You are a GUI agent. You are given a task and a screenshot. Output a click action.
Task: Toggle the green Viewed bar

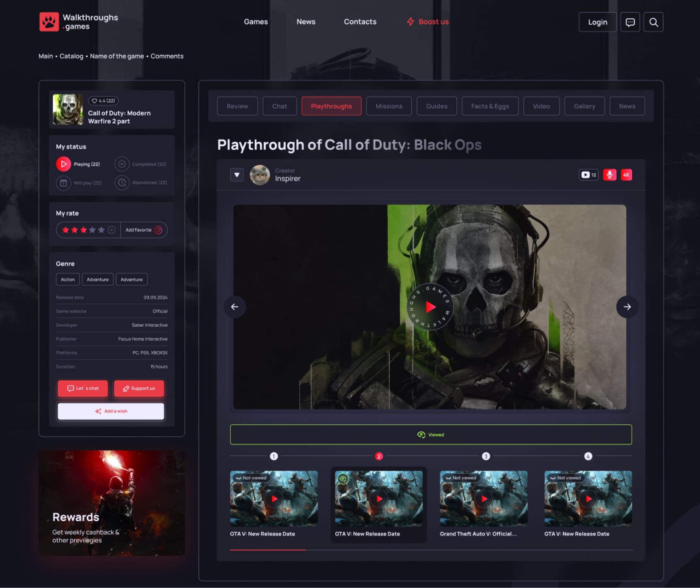431,435
